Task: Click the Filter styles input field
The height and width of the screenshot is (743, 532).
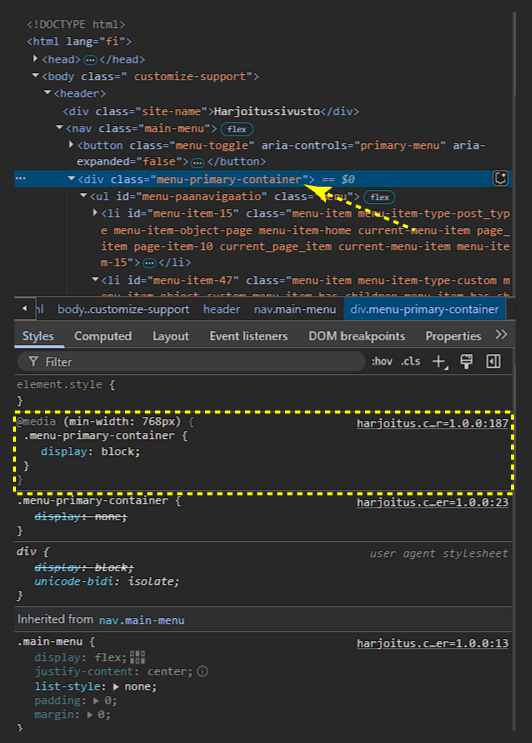Action: click(191, 362)
